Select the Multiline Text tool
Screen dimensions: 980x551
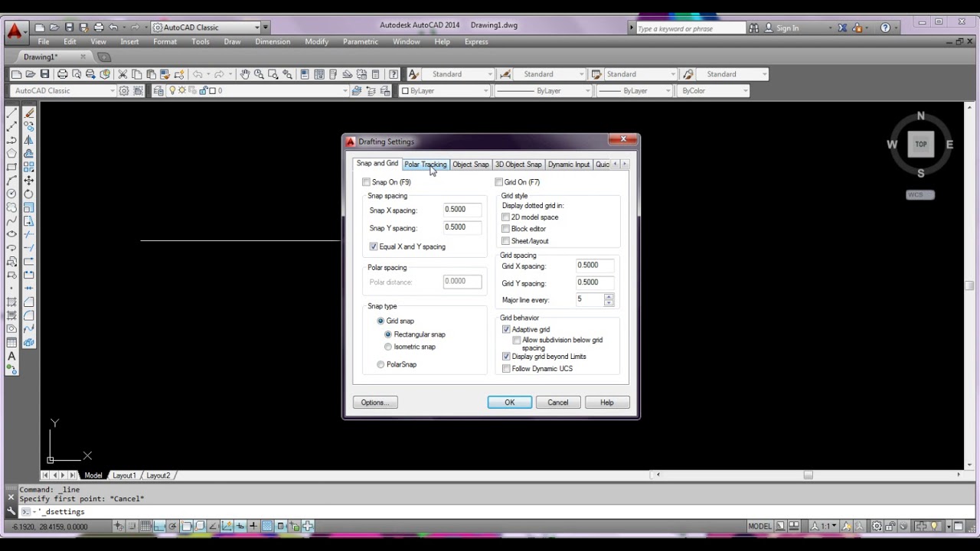pos(11,356)
